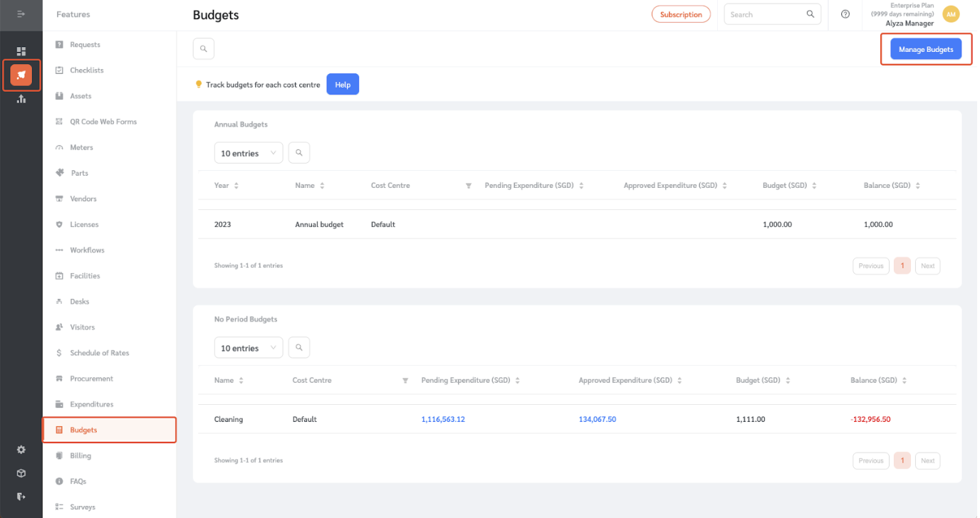Toggle sorting on the Year column

point(235,185)
